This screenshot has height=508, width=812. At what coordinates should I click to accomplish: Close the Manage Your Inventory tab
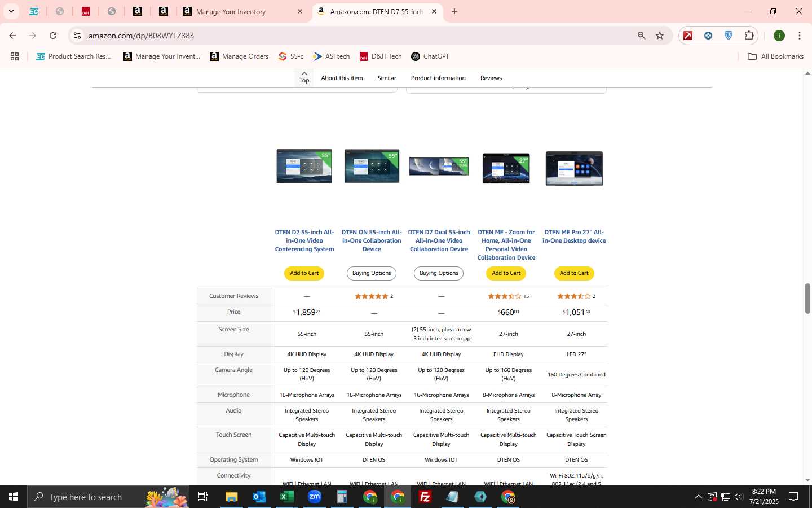click(x=300, y=11)
